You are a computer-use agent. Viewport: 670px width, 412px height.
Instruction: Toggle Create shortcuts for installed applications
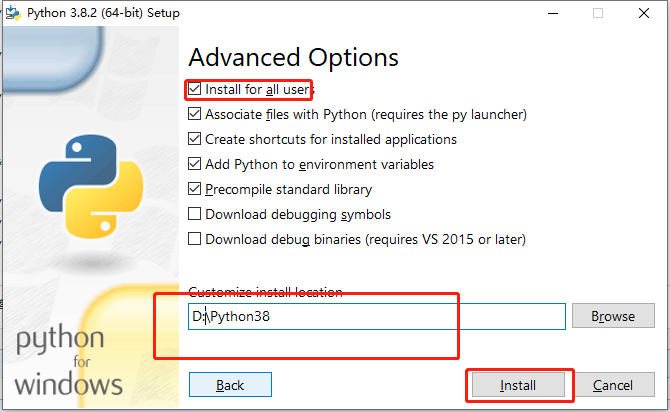click(x=194, y=139)
